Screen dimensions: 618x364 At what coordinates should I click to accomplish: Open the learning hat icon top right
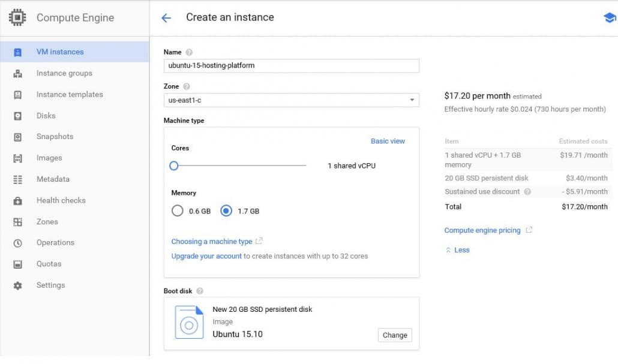click(x=610, y=18)
